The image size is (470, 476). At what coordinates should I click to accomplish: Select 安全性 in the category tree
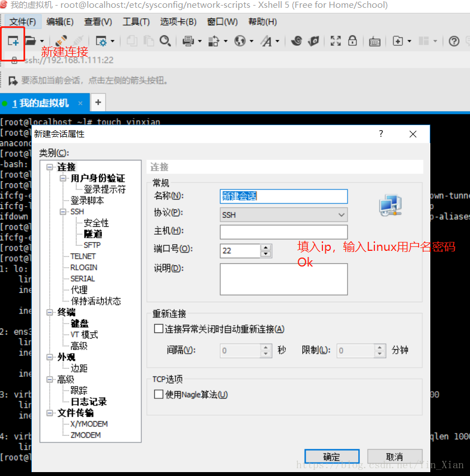(x=96, y=223)
